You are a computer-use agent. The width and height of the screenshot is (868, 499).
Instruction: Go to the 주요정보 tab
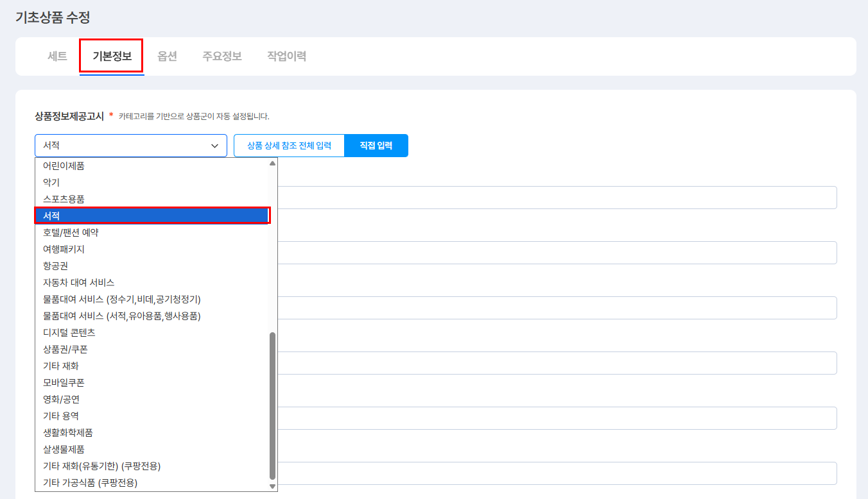click(x=222, y=56)
